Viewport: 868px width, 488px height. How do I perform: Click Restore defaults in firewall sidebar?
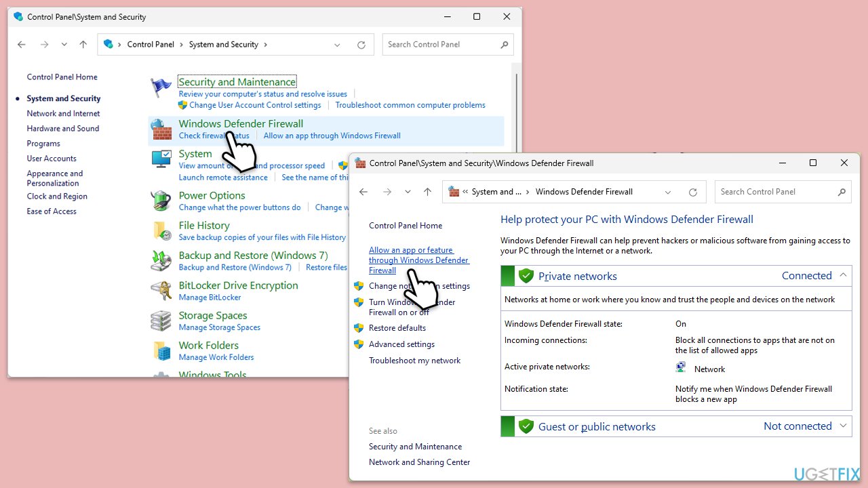397,328
